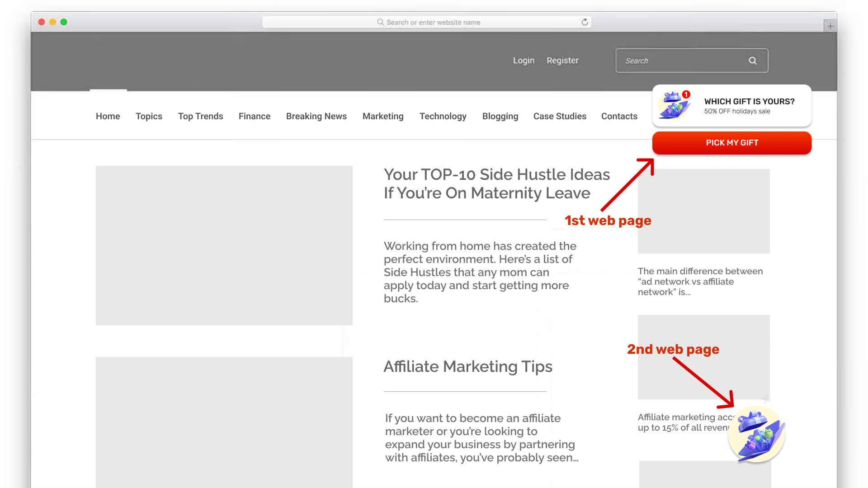Click the magnifier icon in the address bar
868x488 pixels.
[380, 22]
